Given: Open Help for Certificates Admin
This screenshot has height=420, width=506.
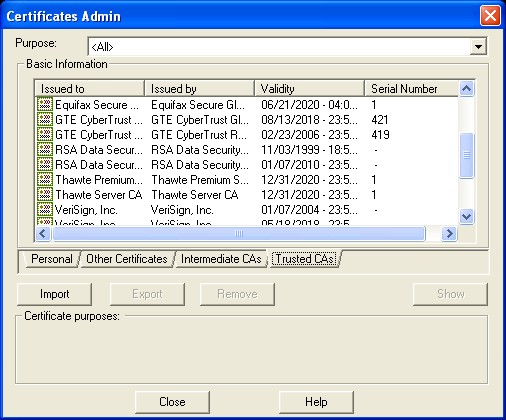Looking at the screenshot, I should point(316,402).
